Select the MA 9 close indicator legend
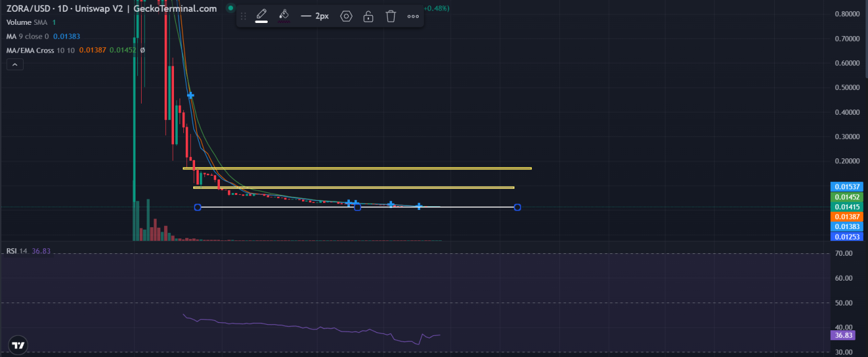This screenshot has height=357, width=868. coord(43,37)
